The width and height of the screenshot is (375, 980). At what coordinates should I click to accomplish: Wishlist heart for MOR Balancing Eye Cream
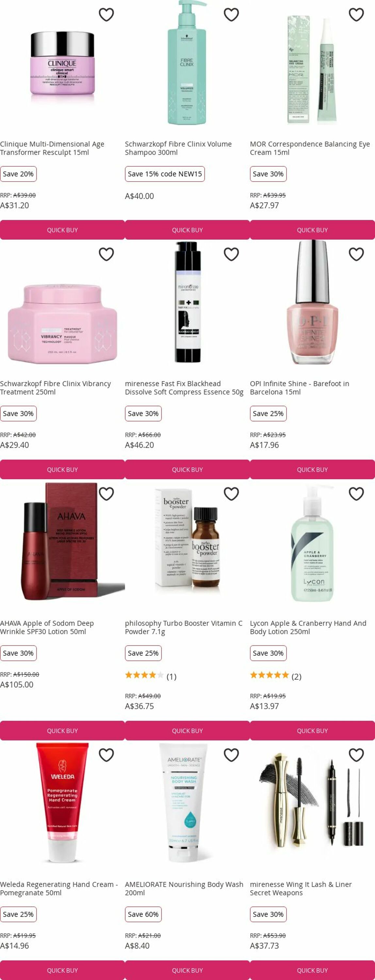[356, 14]
